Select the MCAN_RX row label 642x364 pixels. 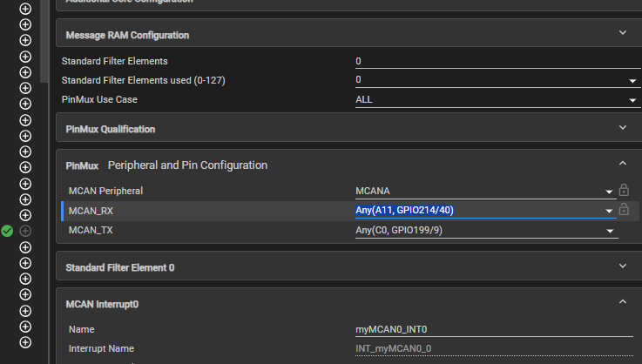91,212
